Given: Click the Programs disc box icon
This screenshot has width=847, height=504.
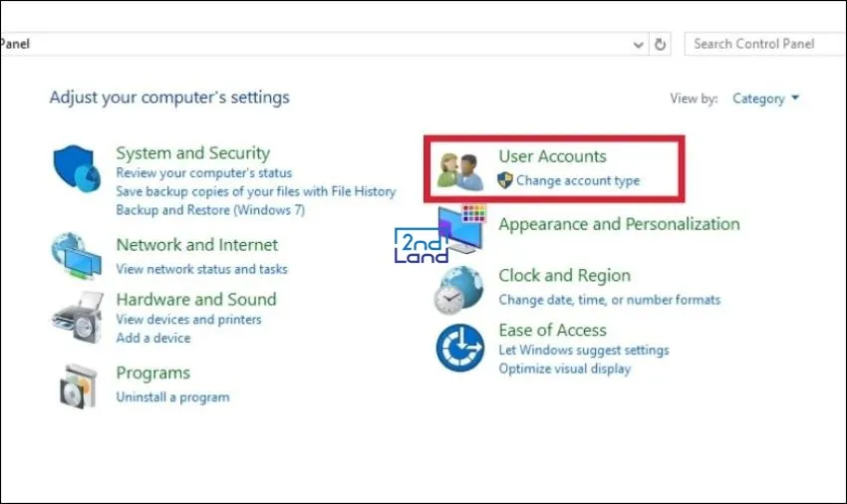Looking at the screenshot, I should (x=79, y=385).
